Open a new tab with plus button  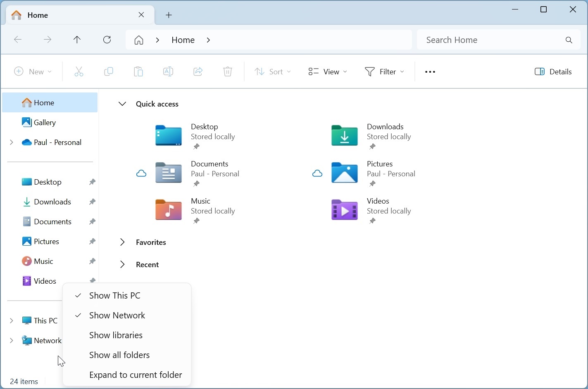point(169,15)
